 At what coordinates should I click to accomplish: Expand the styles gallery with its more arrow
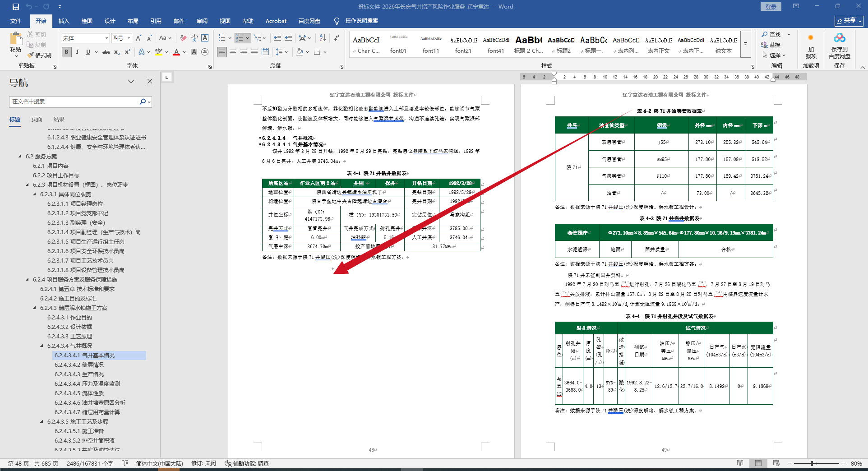[746, 44]
